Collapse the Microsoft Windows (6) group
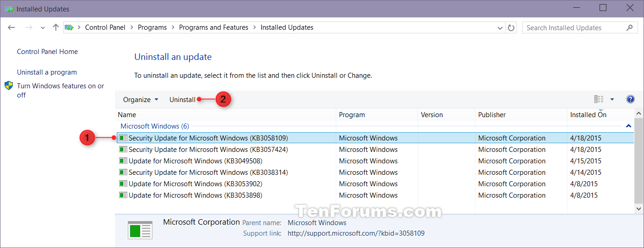 click(628, 126)
